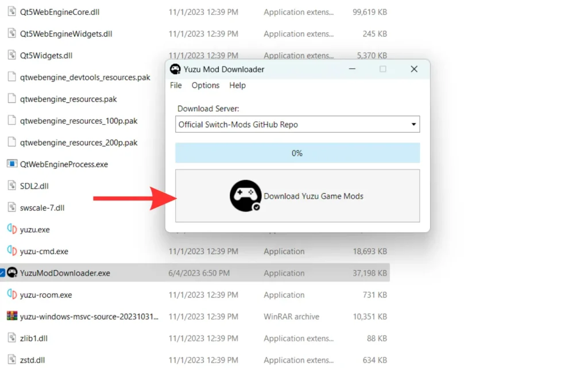Click the swscale-7.dll file icon

12,207
